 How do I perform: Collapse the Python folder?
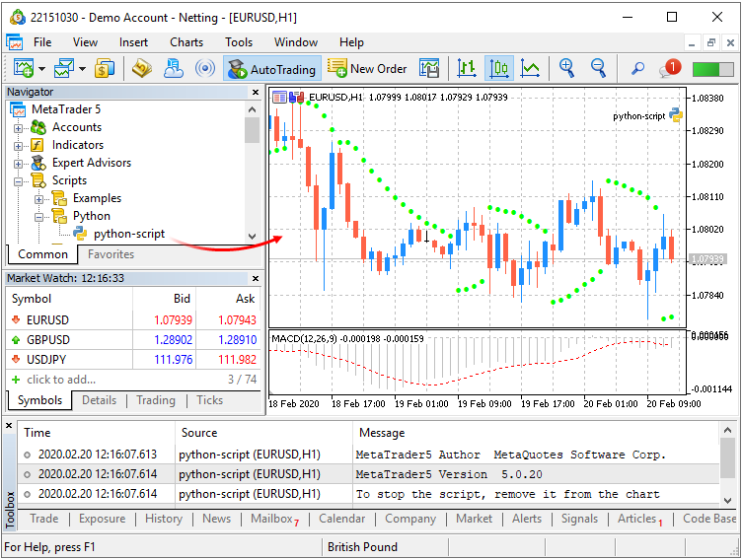(x=38, y=217)
